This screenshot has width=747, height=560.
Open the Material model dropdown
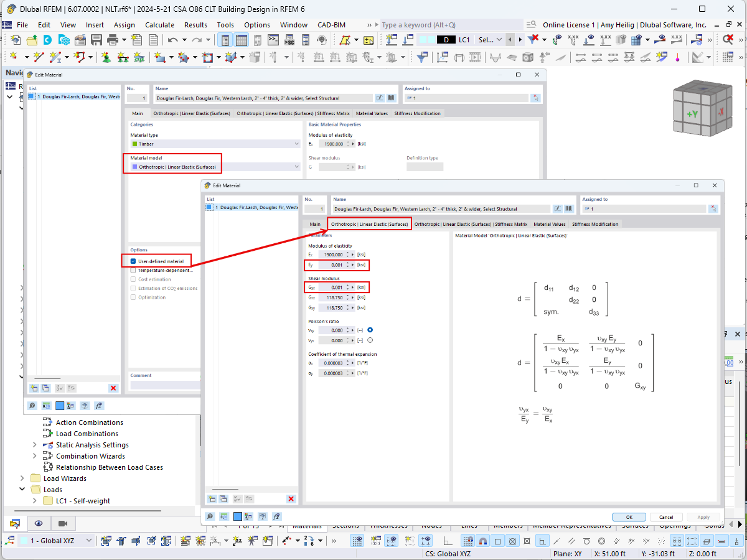point(298,167)
